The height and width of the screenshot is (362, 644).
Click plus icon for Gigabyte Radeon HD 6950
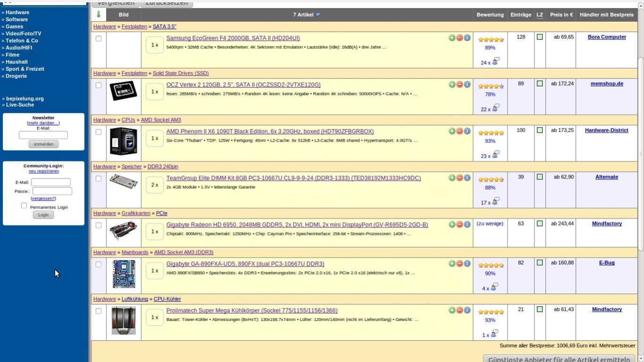[452, 225]
